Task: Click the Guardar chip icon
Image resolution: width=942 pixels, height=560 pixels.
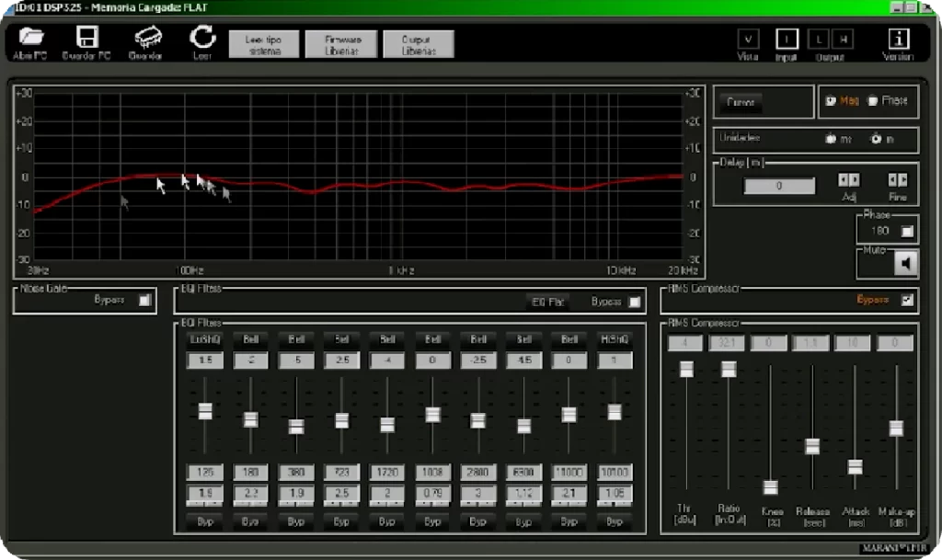Action: [147, 39]
